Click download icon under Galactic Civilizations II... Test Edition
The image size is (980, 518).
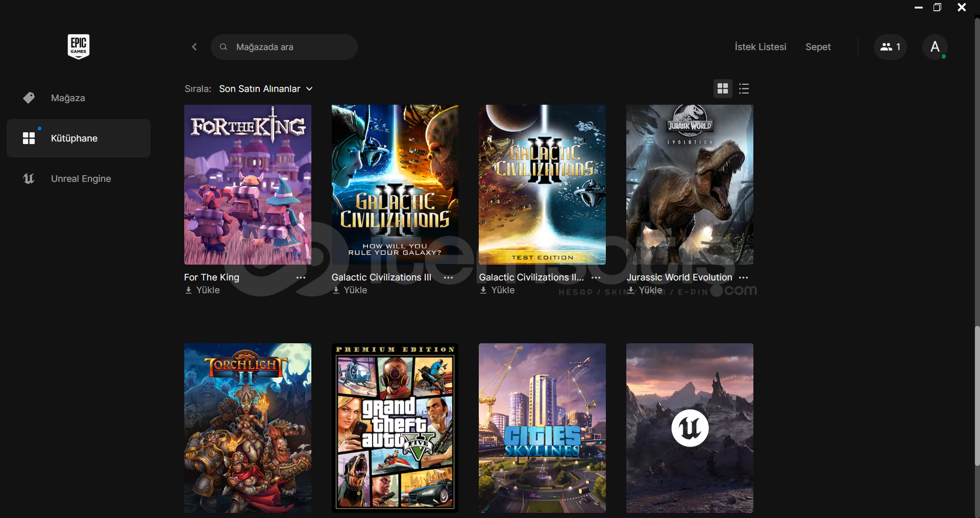click(x=483, y=290)
